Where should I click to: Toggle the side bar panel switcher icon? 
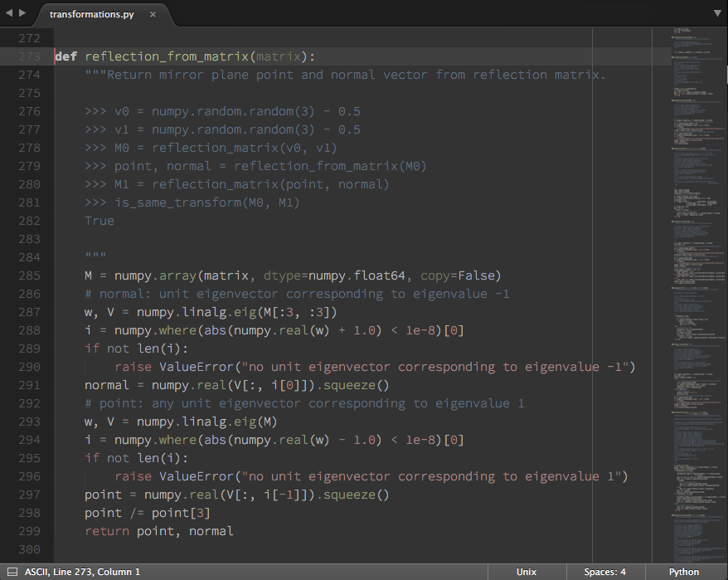[x=12, y=572]
